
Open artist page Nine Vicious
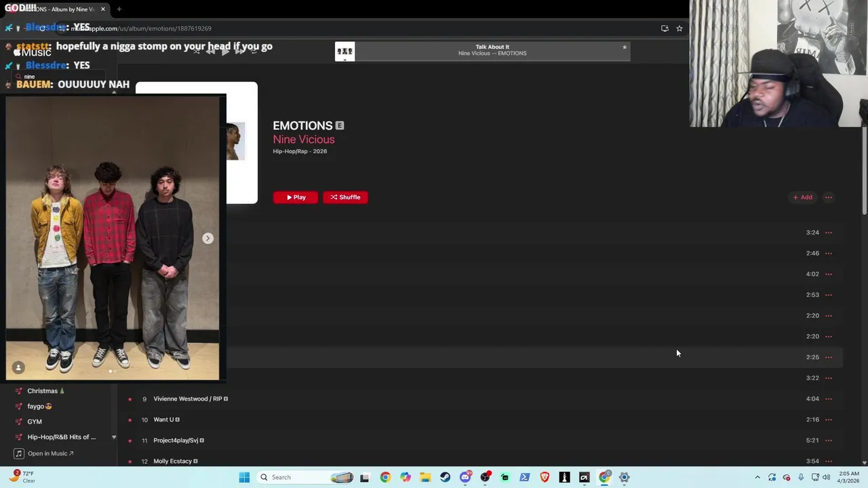coord(304,140)
